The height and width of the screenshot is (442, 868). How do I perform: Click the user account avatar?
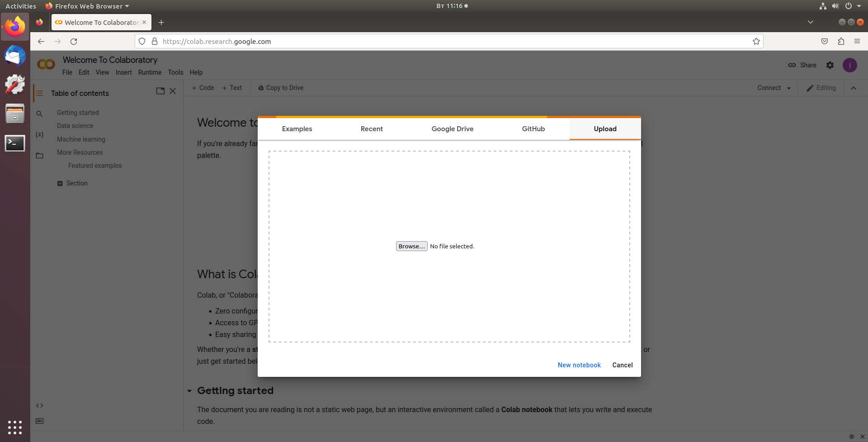click(x=850, y=65)
